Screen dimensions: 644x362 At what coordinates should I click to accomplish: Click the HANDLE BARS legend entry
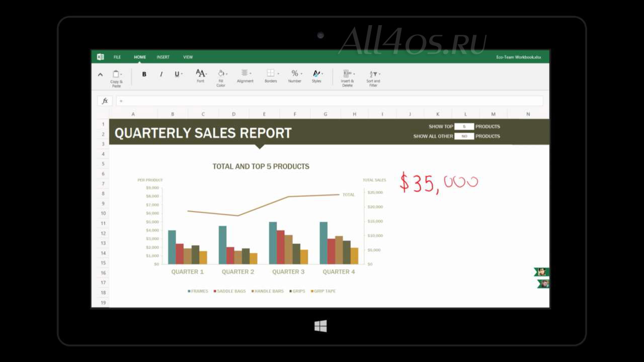[x=268, y=291]
